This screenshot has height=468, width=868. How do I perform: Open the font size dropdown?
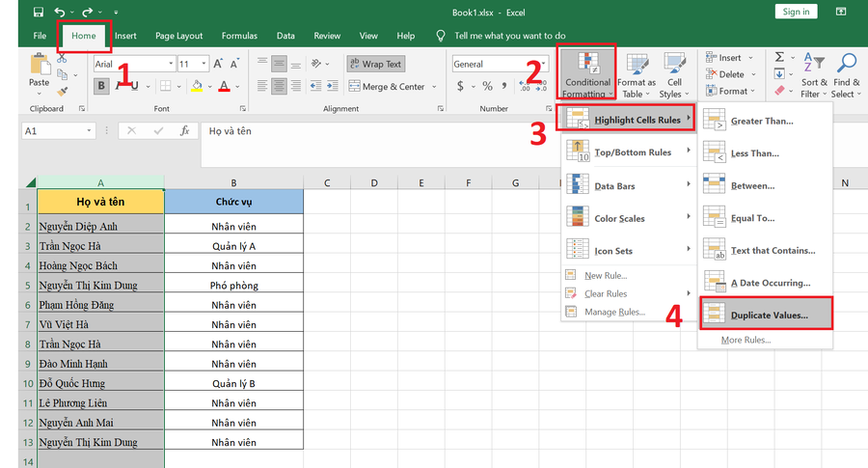coord(204,64)
